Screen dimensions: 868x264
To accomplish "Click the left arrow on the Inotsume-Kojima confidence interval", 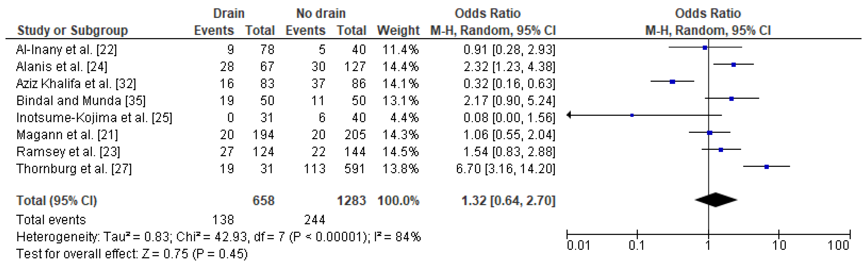I will coord(569,115).
